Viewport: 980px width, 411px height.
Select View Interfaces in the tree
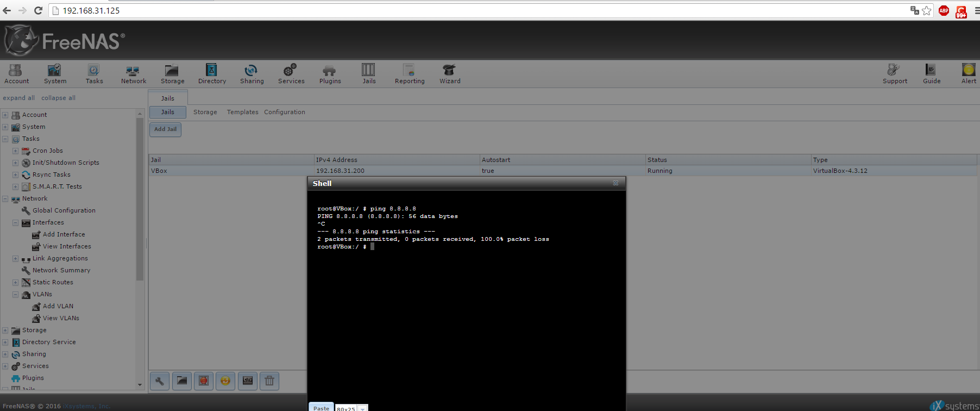[x=67, y=246]
